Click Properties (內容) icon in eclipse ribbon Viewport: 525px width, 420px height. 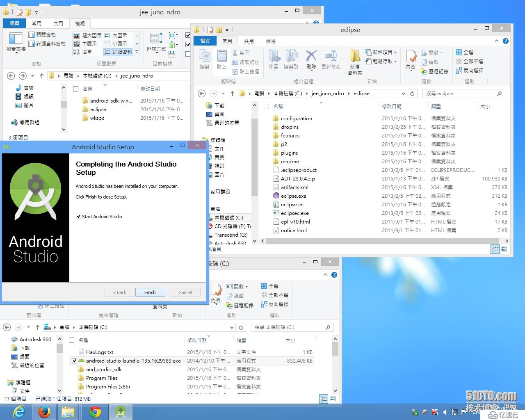click(x=411, y=60)
